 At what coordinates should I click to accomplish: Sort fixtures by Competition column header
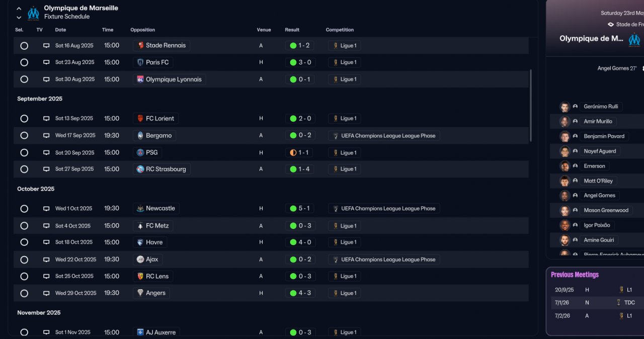coord(340,30)
